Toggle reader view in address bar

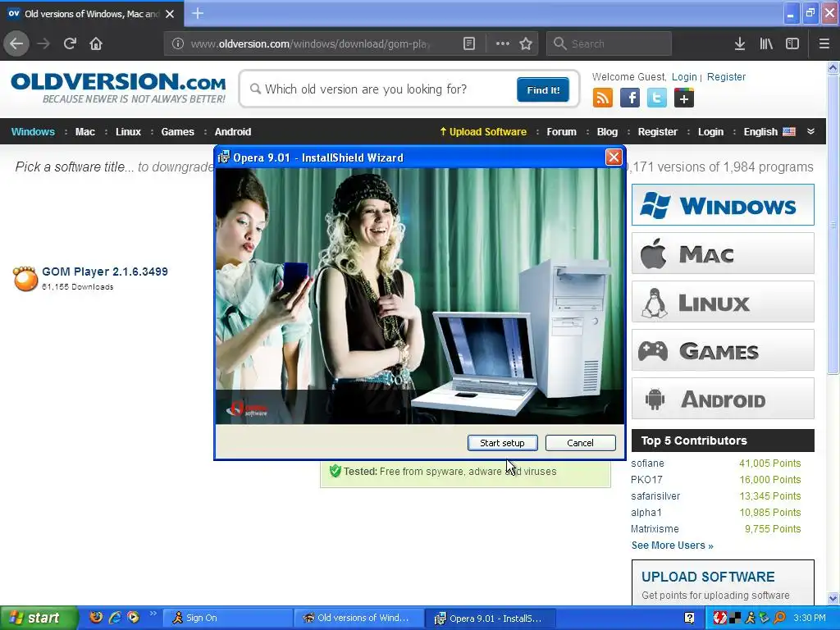point(468,44)
